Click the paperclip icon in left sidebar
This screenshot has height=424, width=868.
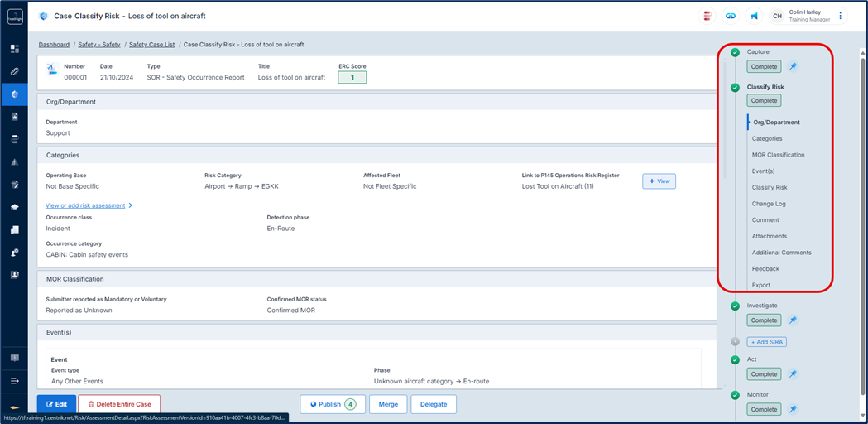tap(15, 72)
